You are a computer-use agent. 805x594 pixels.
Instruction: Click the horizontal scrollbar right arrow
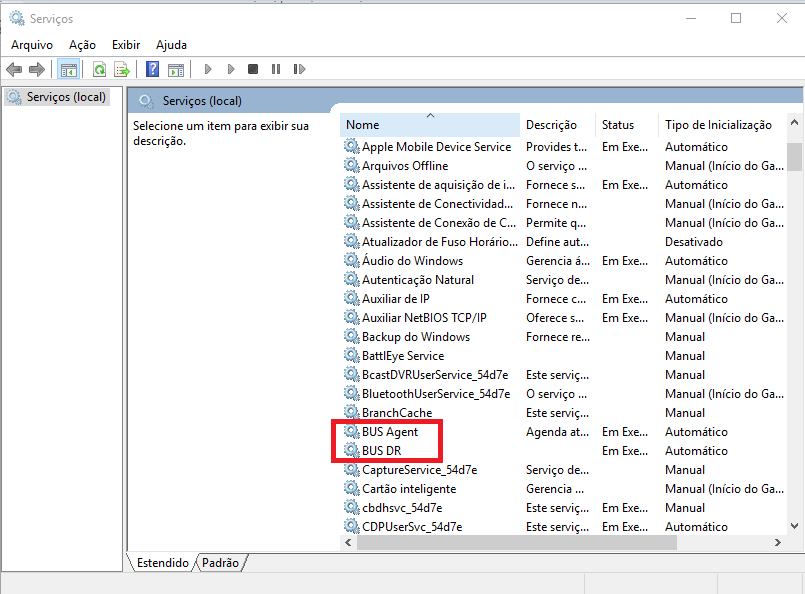click(778, 542)
